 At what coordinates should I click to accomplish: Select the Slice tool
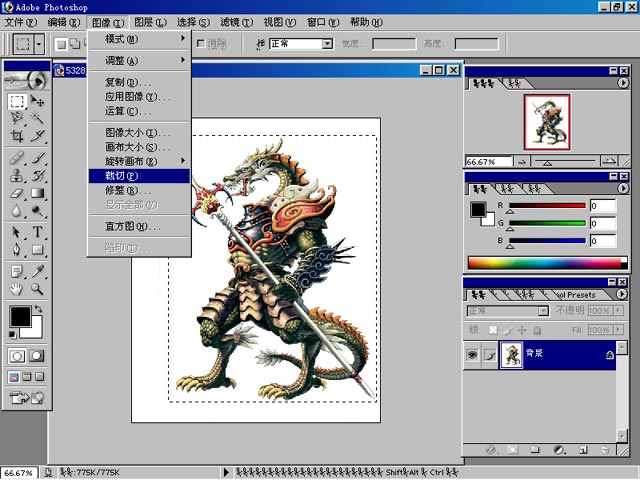point(37,136)
